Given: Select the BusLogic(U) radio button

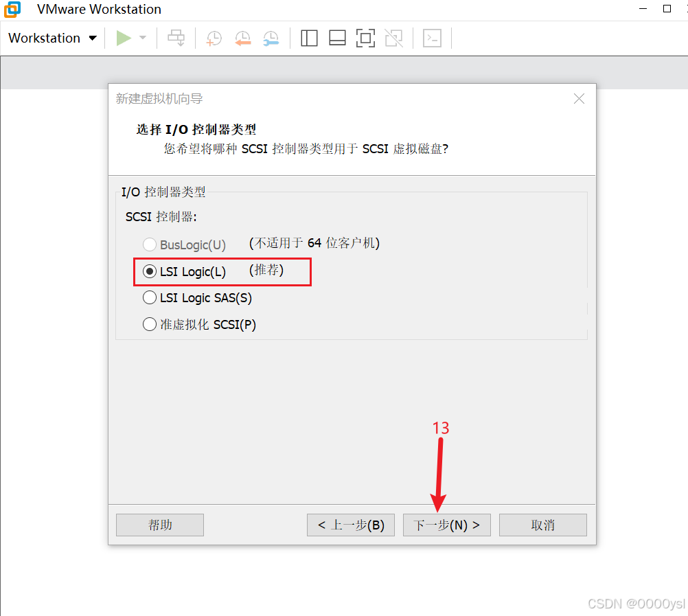Looking at the screenshot, I should coord(150,244).
